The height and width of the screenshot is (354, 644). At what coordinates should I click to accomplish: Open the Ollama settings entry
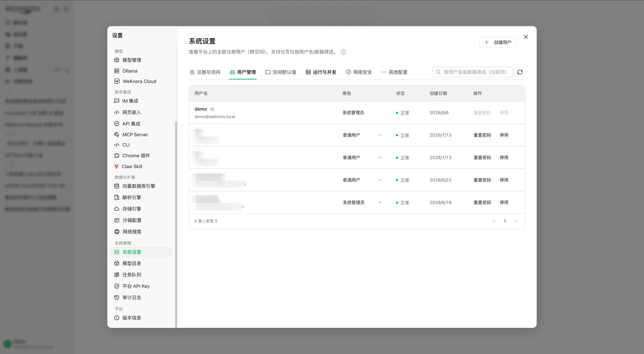pyautogui.click(x=141, y=71)
